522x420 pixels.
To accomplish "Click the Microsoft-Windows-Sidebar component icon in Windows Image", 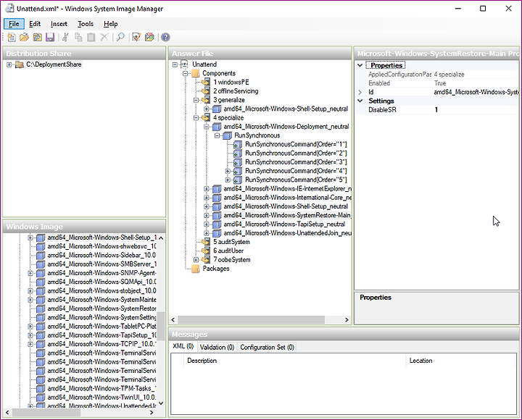I will point(41,256).
